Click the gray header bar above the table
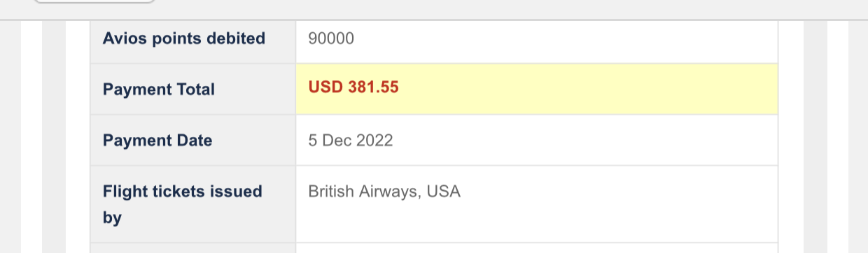Viewport: 868px width, 253px height. click(434, 10)
